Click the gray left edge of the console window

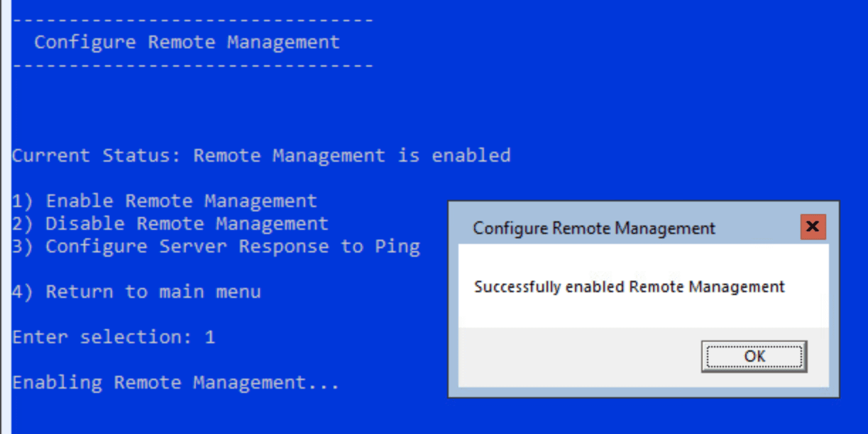pyautogui.click(x=6, y=213)
